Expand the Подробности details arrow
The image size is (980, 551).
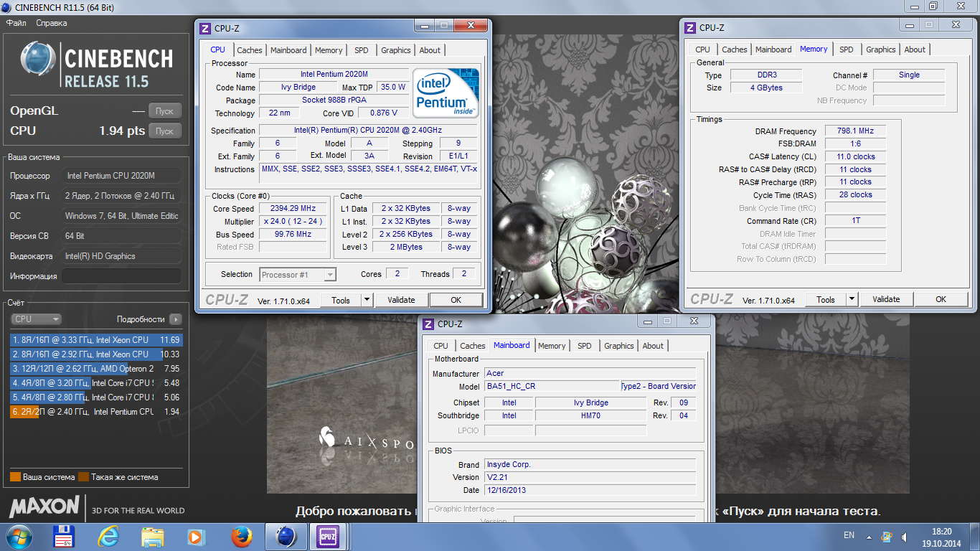point(176,319)
